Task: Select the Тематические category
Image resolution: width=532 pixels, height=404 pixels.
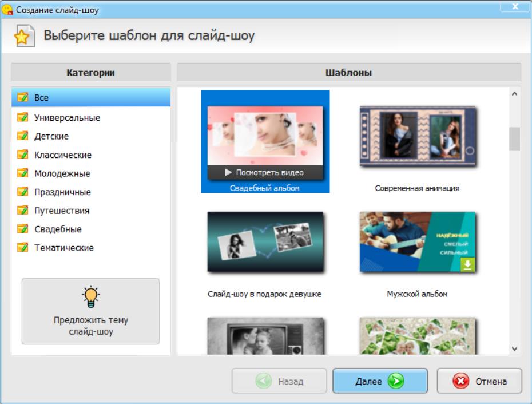Action: [x=63, y=248]
